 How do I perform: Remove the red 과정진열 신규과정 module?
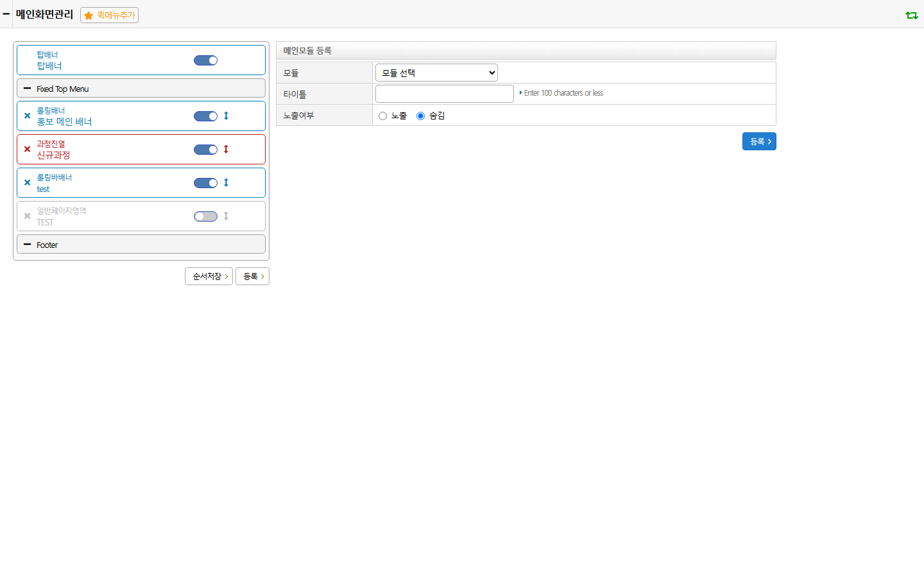[x=27, y=150]
